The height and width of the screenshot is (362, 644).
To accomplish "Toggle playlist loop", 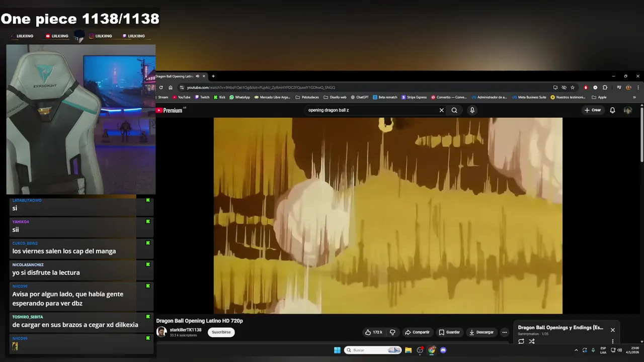I will pos(521,341).
